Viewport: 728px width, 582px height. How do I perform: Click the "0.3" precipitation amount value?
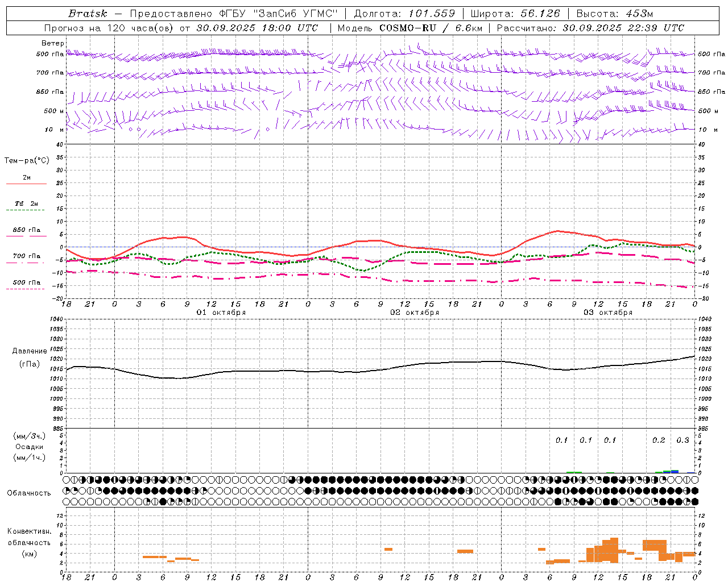(682, 440)
